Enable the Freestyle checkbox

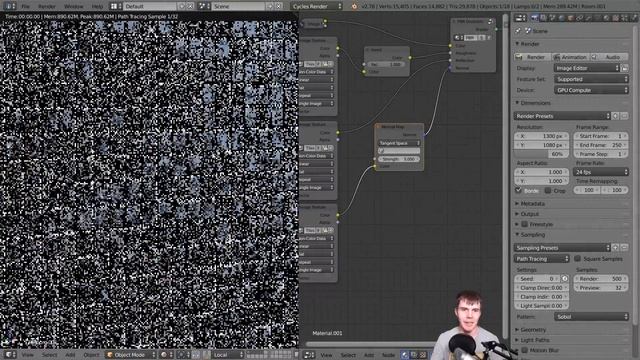coord(525,224)
